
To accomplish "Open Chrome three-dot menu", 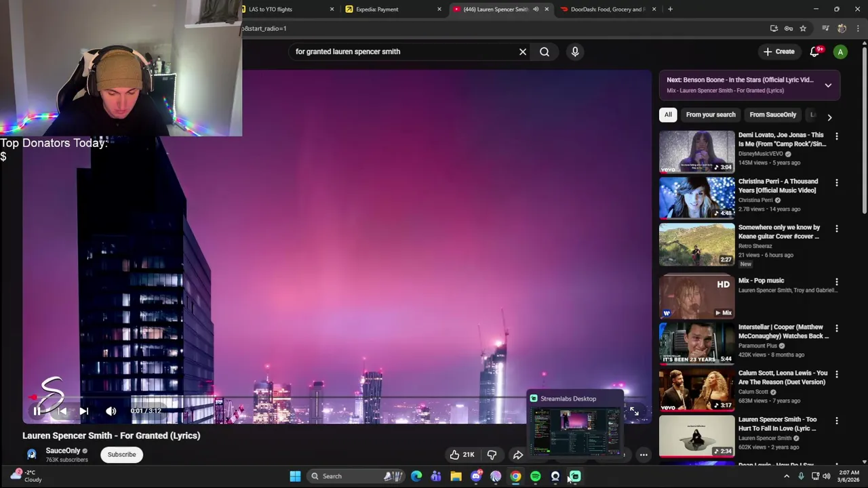I will [858, 28].
